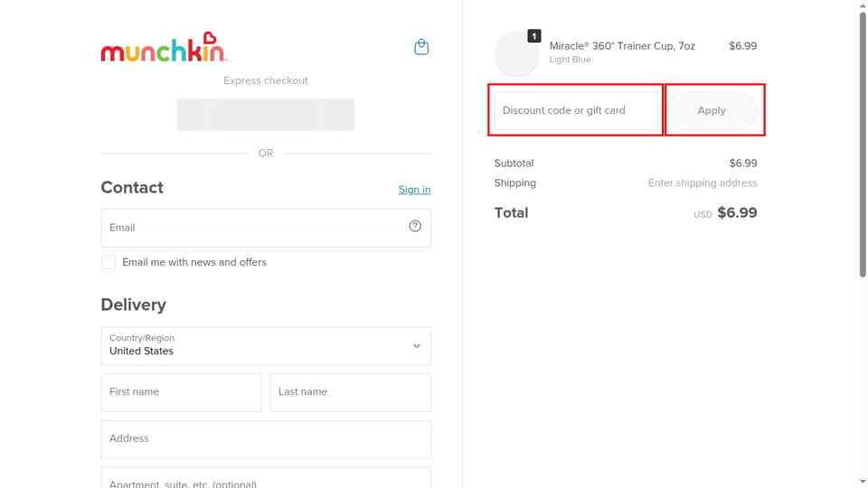Click the Subtotal label
Viewport: 868px width, 488px height.
514,164
